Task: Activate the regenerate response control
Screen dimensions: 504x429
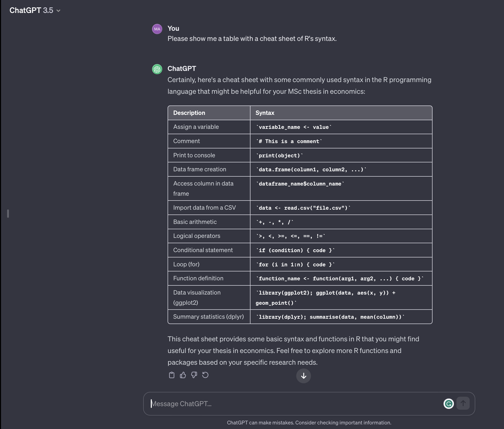Action: (205, 375)
